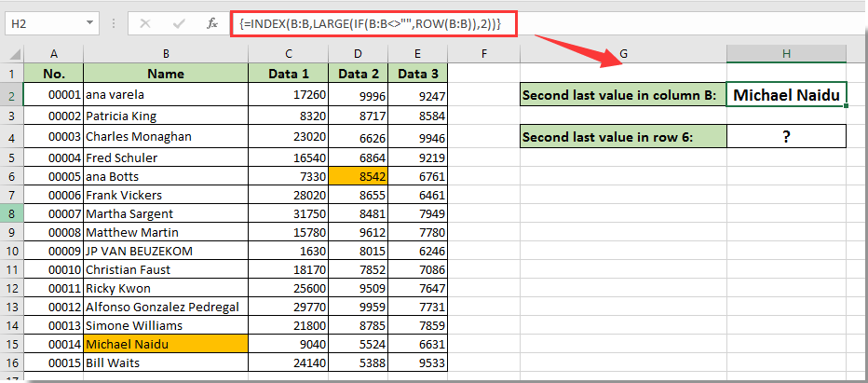Select column G header
The width and height of the screenshot is (868, 383).
(622, 54)
